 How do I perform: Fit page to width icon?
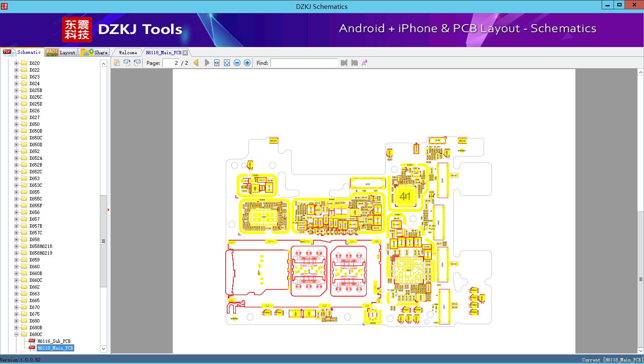click(x=217, y=63)
